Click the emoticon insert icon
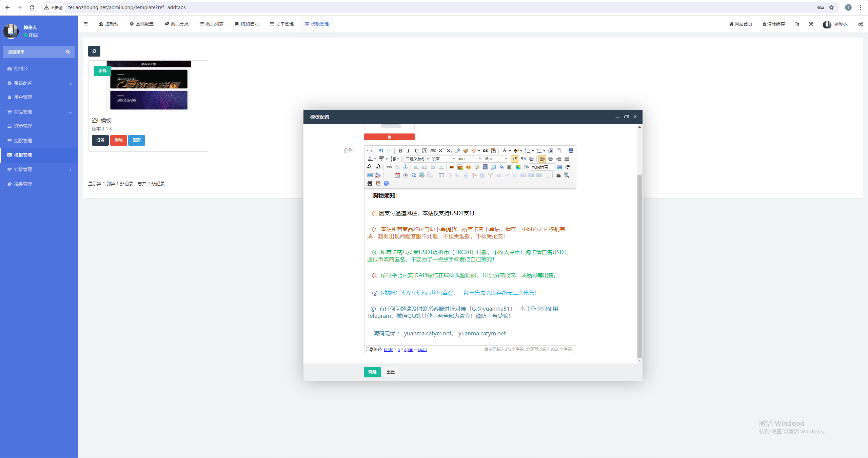Image resolution: width=868 pixels, height=458 pixels. tap(469, 167)
